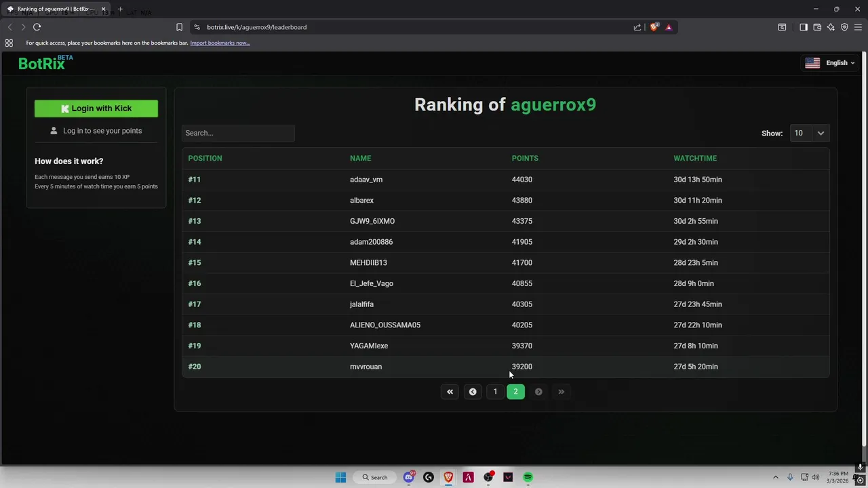868x488 pixels.
Task: Open the Valorant icon in the taskbar
Action: [508, 477]
